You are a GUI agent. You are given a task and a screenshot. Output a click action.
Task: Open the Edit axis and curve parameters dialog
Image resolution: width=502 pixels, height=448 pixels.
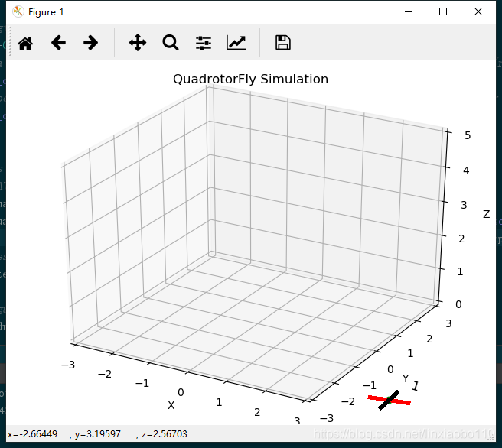[x=236, y=43]
